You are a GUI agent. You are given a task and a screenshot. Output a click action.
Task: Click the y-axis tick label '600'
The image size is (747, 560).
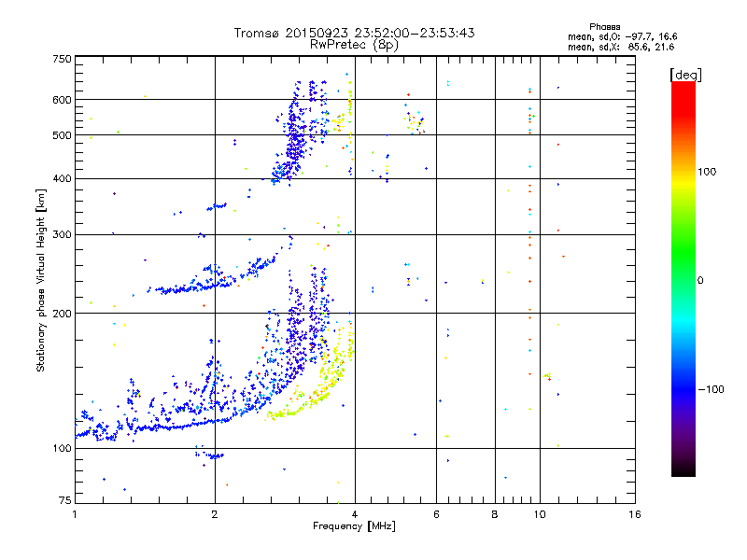tap(63, 100)
